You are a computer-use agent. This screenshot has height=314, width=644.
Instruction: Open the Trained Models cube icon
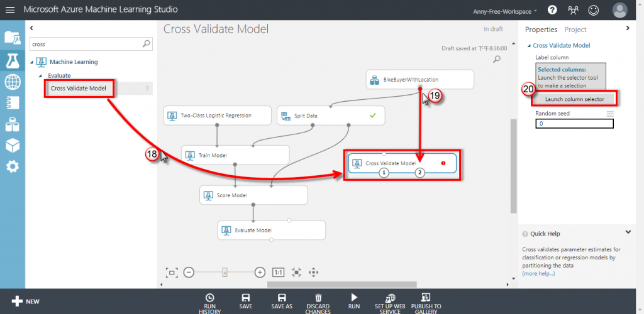tap(13, 144)
